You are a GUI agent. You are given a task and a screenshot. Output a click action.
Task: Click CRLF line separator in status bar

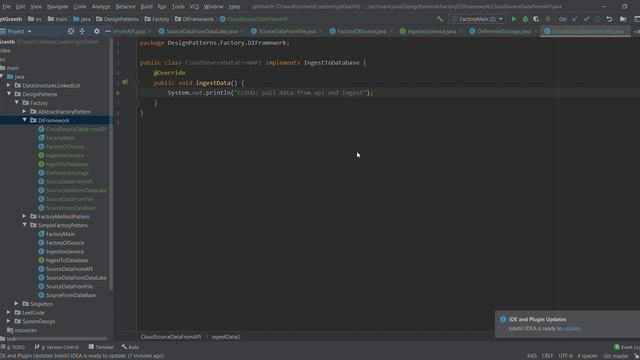coord(547,356)
